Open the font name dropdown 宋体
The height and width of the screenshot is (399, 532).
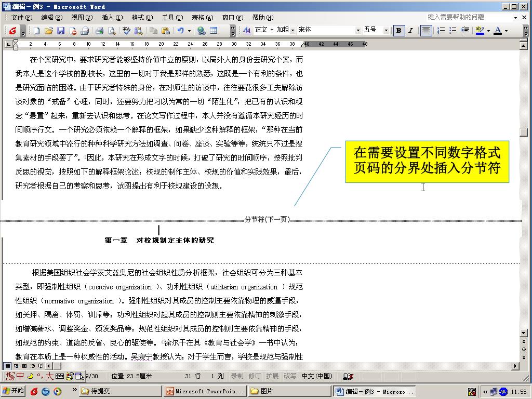pos(358,30)
